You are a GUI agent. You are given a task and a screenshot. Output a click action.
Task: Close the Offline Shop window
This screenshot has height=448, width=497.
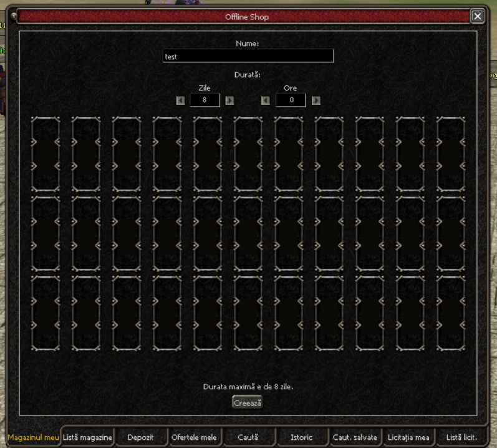[477, 16]
